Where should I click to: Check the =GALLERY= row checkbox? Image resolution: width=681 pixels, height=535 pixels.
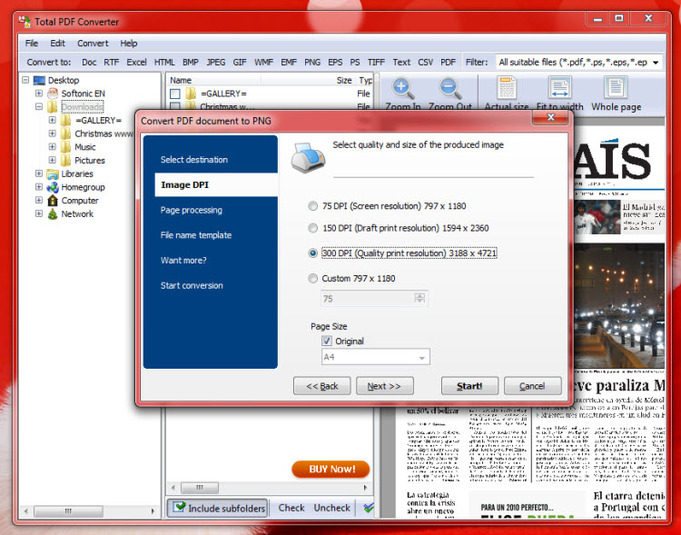pyautogui.click(x=175, y=94)
